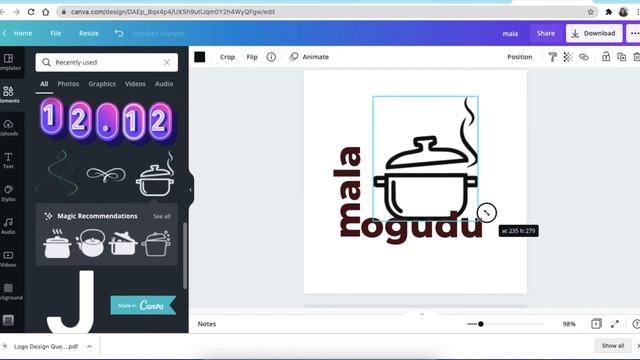Open the Background panel in sidebar
The height and width of the screenshot is (360, 640).
[x=9, y=292]
